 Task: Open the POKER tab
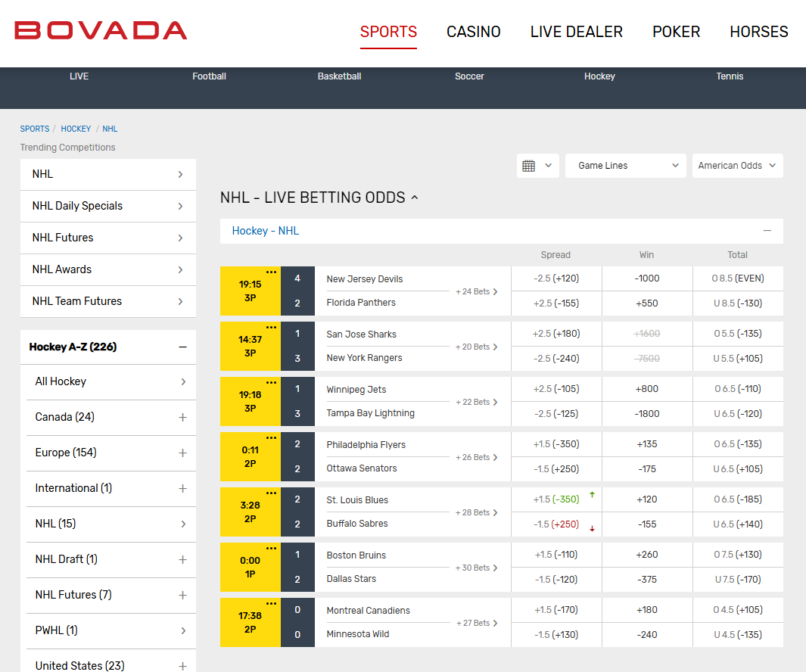point(676,32)
